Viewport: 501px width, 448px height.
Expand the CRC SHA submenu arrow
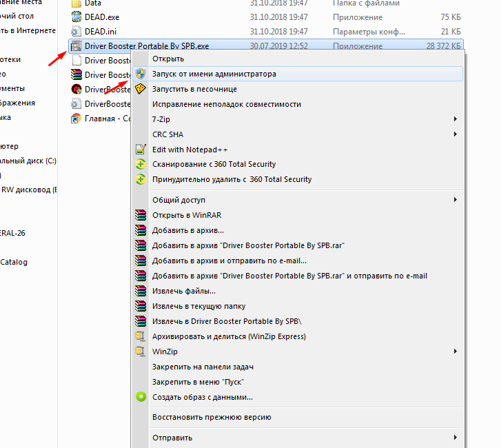(x=456, y=134)
